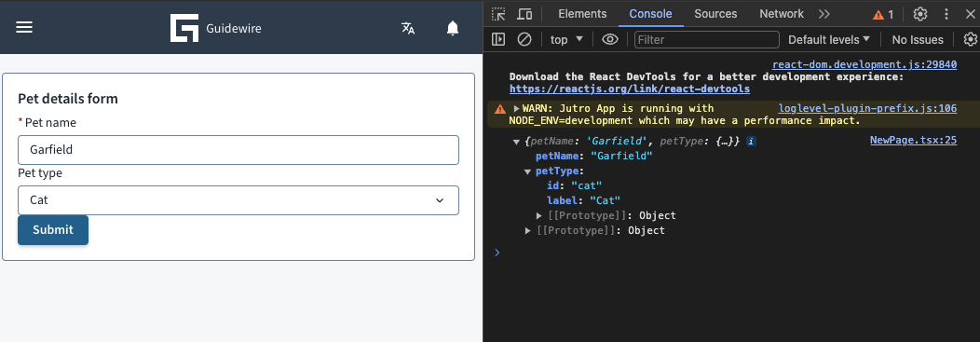Open loglevel-plugin-prefix.js:106 source link
Screen dimensions: 980x342
click(867, 108)
